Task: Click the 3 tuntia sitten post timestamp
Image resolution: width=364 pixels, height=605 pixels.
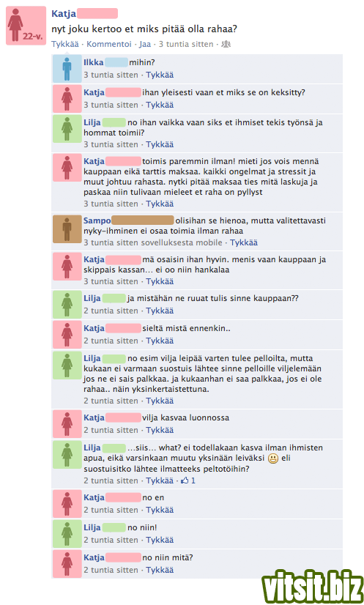Action: click(186, 44)
